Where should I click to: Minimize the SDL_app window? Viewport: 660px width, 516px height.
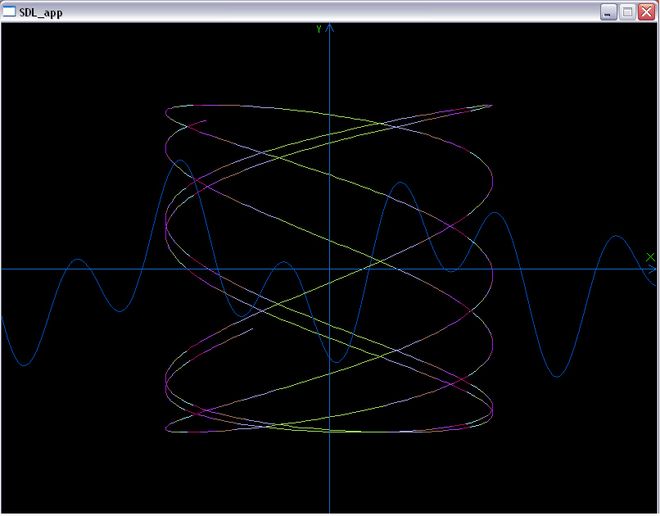608,12
